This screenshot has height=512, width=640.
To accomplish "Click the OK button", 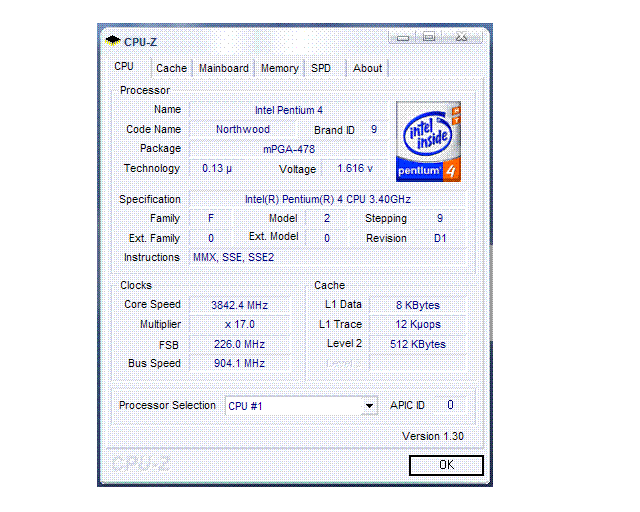I will coord(446,465).
